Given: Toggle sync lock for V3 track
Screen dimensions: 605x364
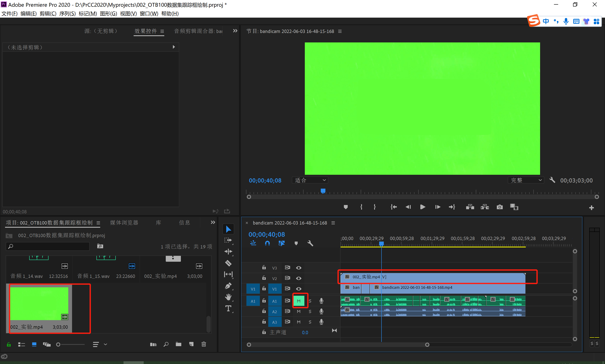Looking at the screenshot, I should (x=287, y=268).
